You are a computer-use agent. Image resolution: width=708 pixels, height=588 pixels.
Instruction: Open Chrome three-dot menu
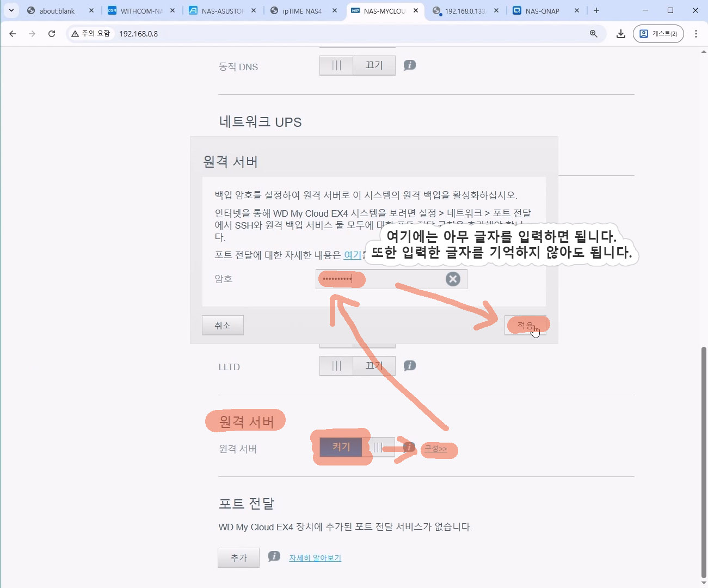click(696, 34)
